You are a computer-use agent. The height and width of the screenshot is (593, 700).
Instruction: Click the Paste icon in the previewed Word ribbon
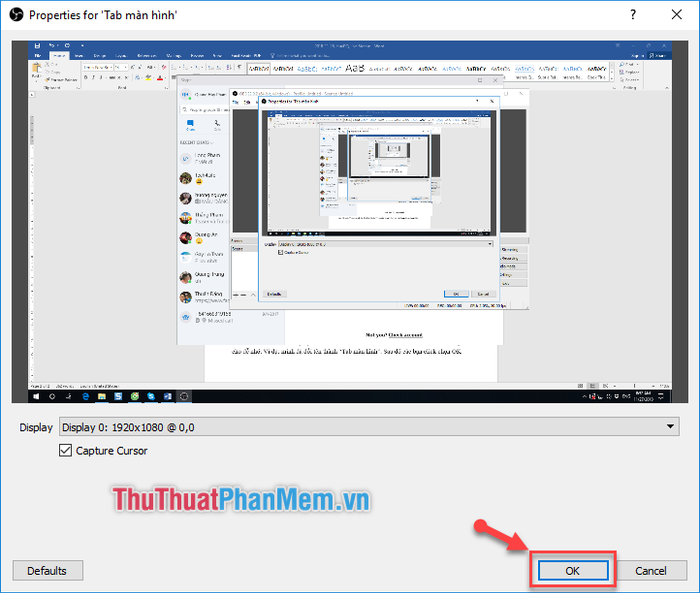[x=37, y=70]
